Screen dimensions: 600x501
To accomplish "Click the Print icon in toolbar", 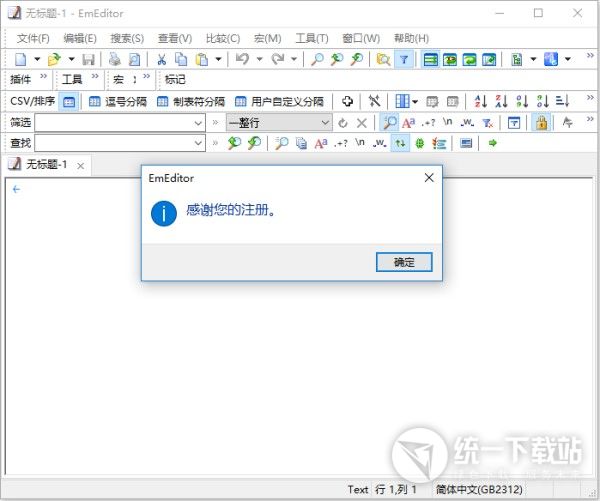I will 114,59.
